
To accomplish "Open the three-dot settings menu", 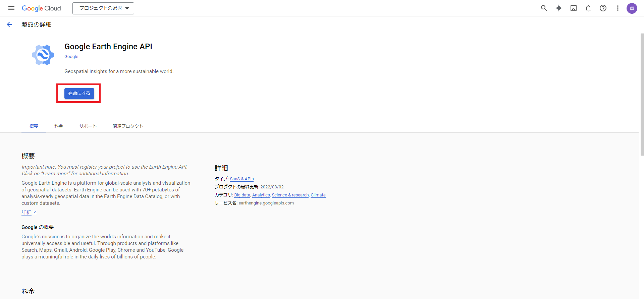I will [618, 8].
